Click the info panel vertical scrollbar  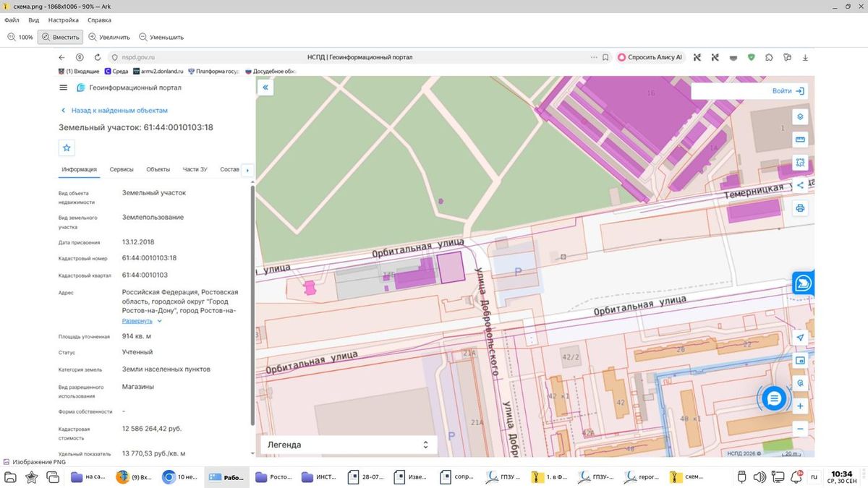click(252, 304)
